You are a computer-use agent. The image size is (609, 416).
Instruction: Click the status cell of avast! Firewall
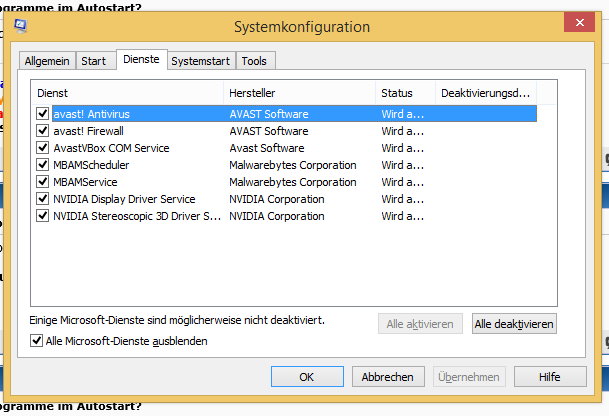(403, 131)
